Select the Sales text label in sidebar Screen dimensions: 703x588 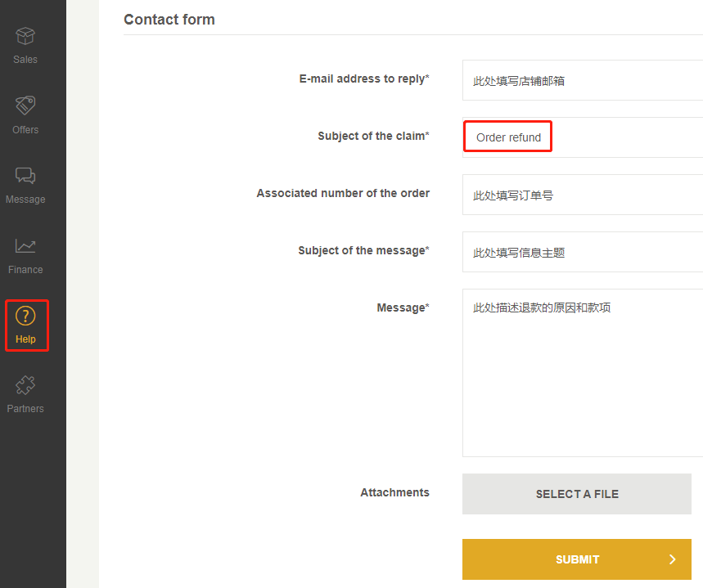coord(25,60)
